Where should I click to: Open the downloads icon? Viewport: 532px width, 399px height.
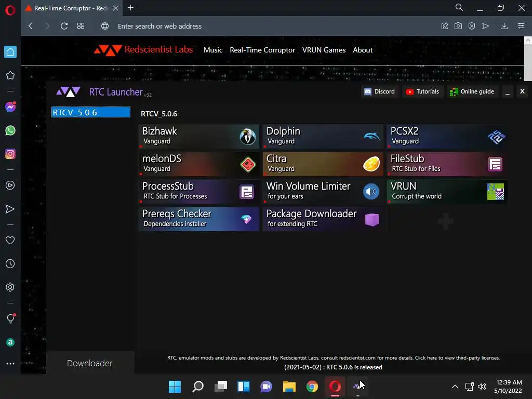pos(504,26)
